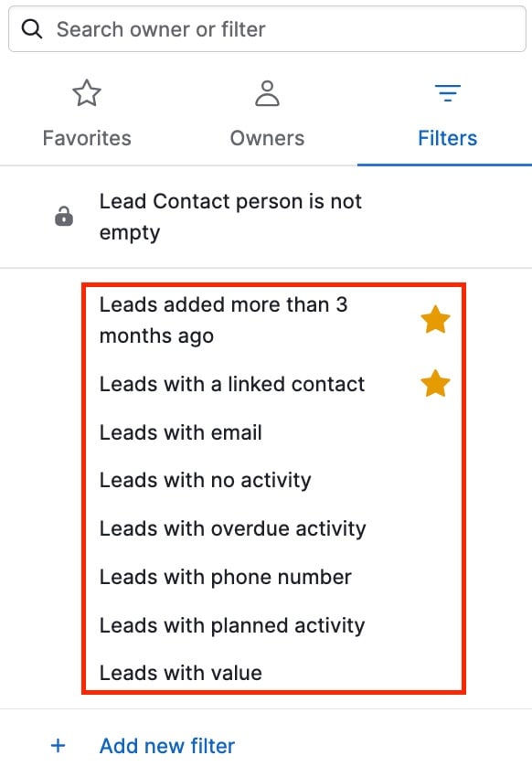This screenshot has height=777, width=532.
Task: Switch to the Owners tab
Action: pyautogui.click(x=266, y=138)
